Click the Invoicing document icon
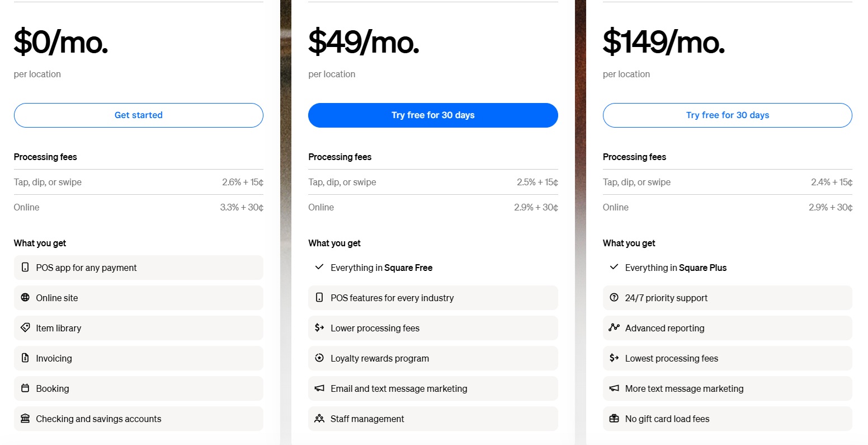Image resolution: width=868 pixels, height=445 pixels. click(25, 358)
